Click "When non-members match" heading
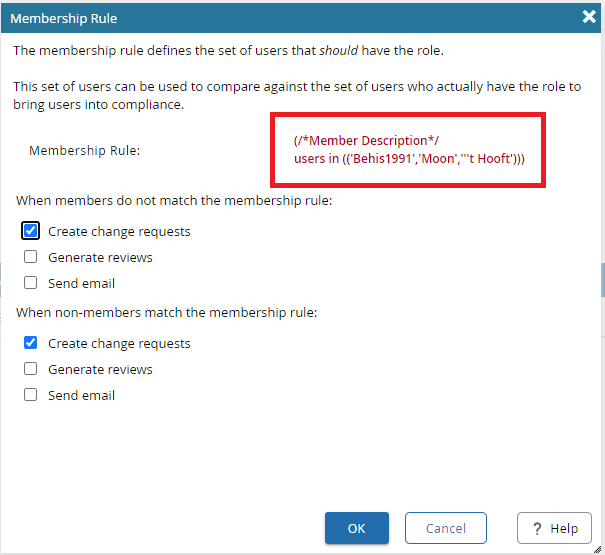This screenshot has height=555, width=605. click(166, 312)
